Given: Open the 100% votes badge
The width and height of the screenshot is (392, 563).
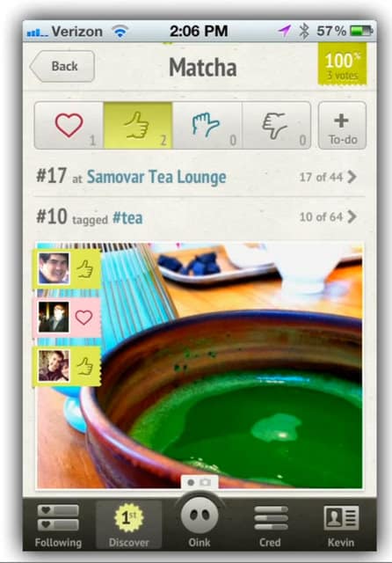Looking at the screenshot, I should click(x=342, y=64).
